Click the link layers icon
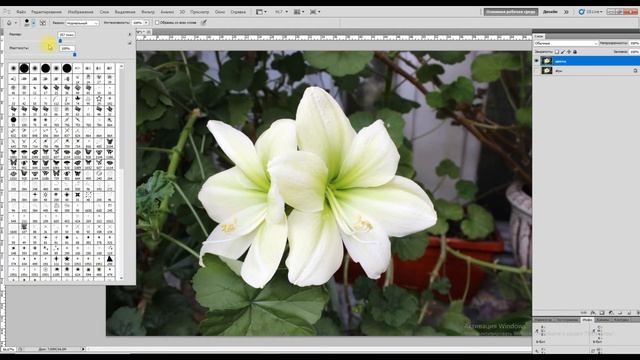The width and height of the screenshot is (640, 360). click(584, 313)
